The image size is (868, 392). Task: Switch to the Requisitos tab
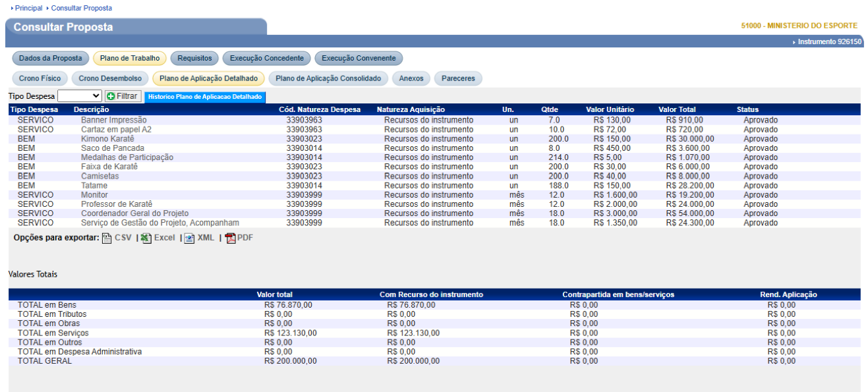coord(194,59)
